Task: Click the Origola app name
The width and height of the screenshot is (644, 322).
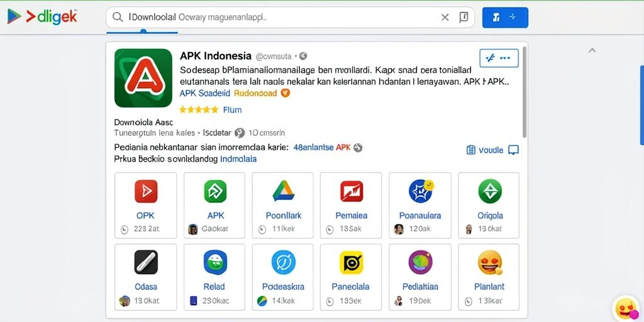Action: 490,216
